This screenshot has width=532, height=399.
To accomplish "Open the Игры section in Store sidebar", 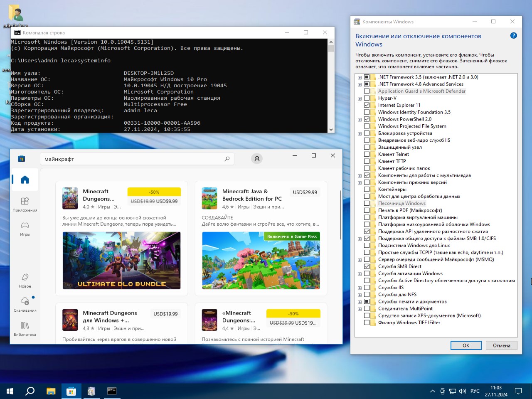I will coord(25,229).
